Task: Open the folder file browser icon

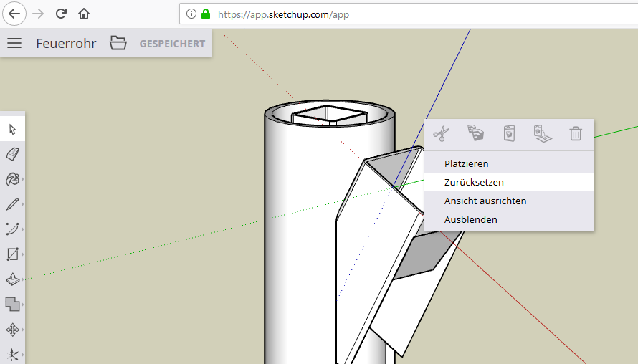Action: [x=118, y=43]
